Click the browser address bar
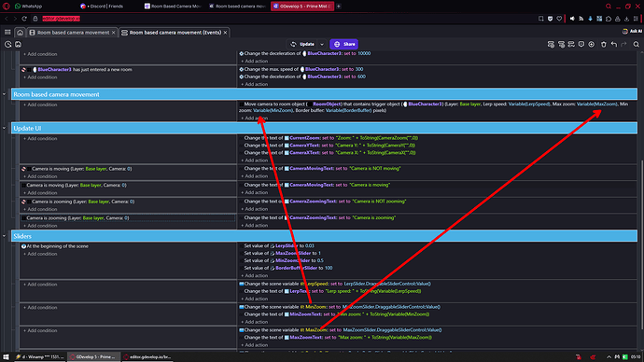 coord(284,19)
